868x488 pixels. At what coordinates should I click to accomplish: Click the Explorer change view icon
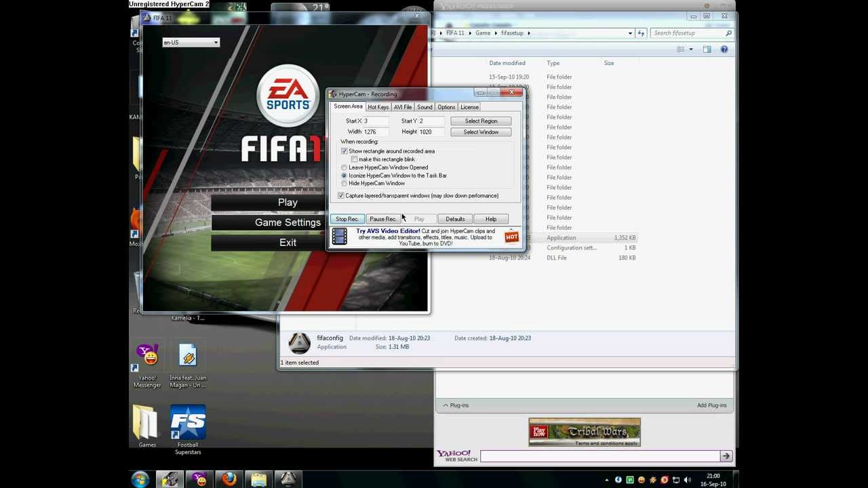pyautogui.click(x=681, y=49)
